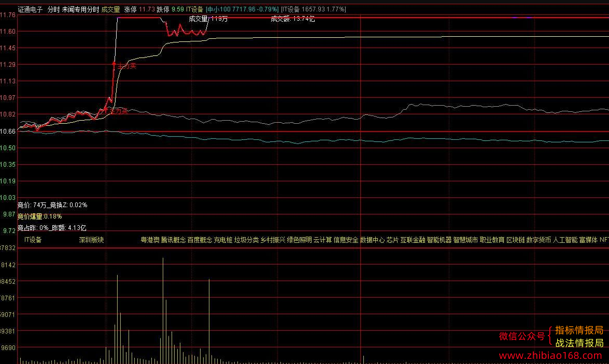Screen dimensions: 609x364
Task: Select the 云计算 concept tag
Action: pyautogui.click(x=322, y=240)
